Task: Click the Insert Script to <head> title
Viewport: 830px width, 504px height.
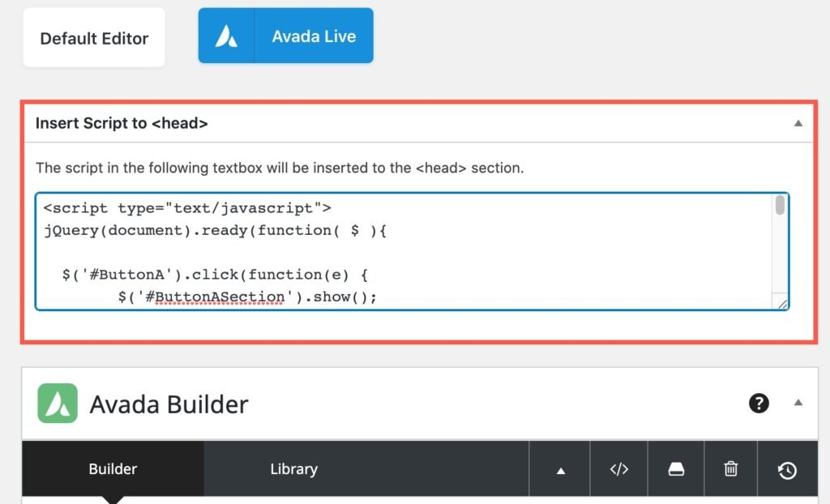Action: point(122,123)
